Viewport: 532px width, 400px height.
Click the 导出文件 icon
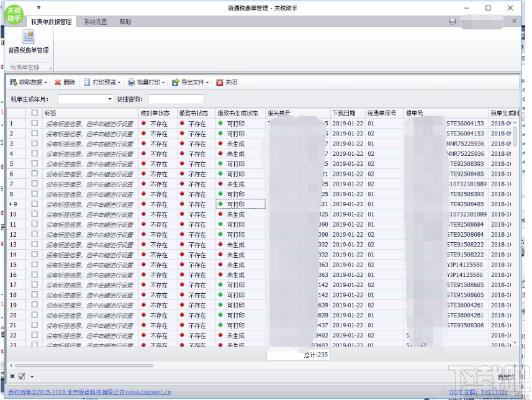click(175, 82)
